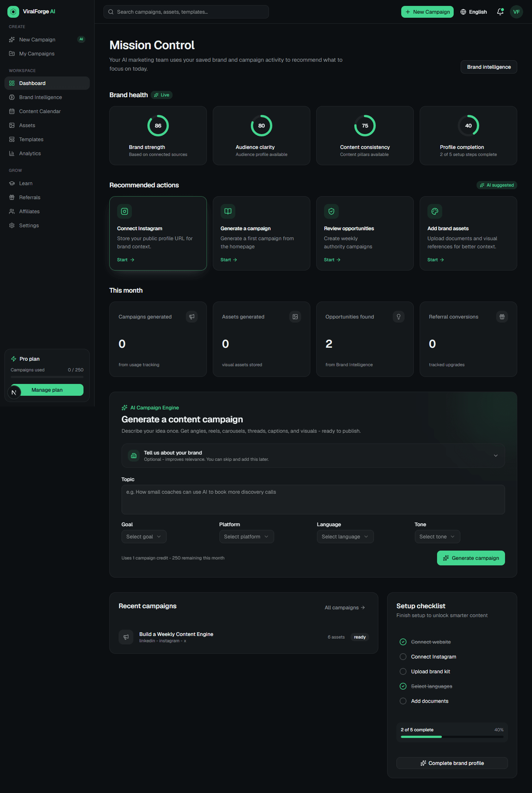This screenshot has width=532, height=793.
Task: Click the ViralForge AI logo icon
Action: pyautogui.click(x=13, y=12)
